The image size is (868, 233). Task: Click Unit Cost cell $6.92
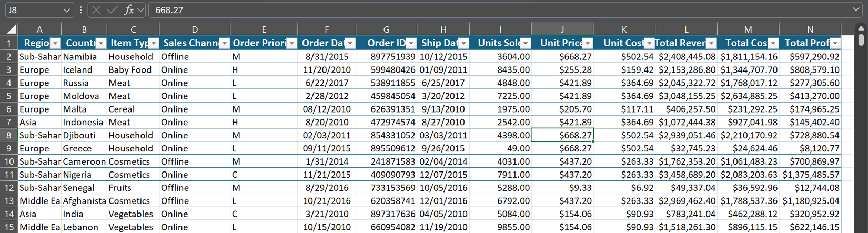coord(624,188)
